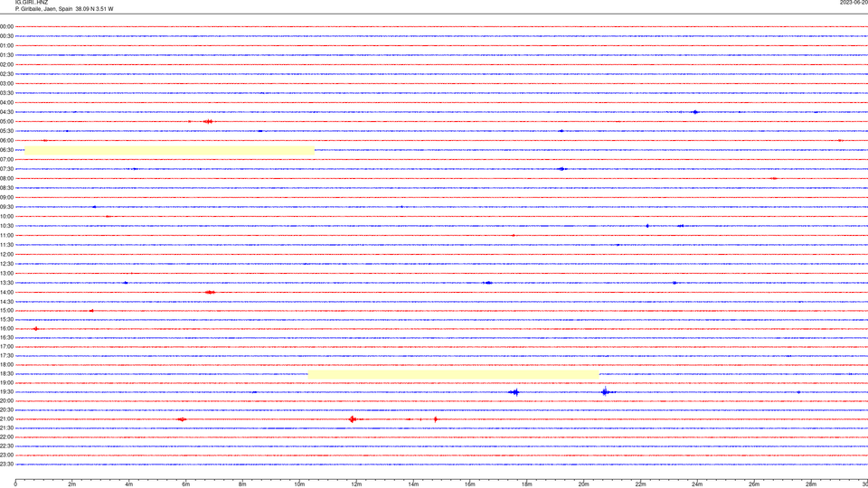Click the blue spike near 21m on 19:30 trace
This screenshot has height=488, width=868.
tap(606, 391)
